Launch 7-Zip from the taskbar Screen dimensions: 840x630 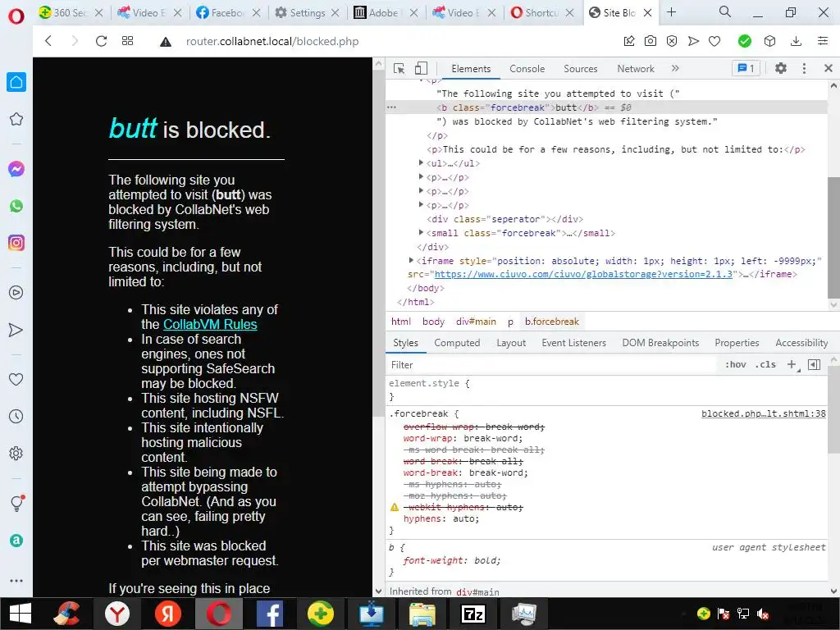click(x=473, y=614)
